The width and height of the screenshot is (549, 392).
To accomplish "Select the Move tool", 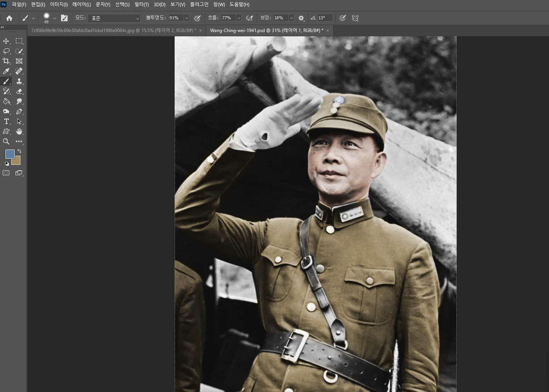I will [6, 41].
